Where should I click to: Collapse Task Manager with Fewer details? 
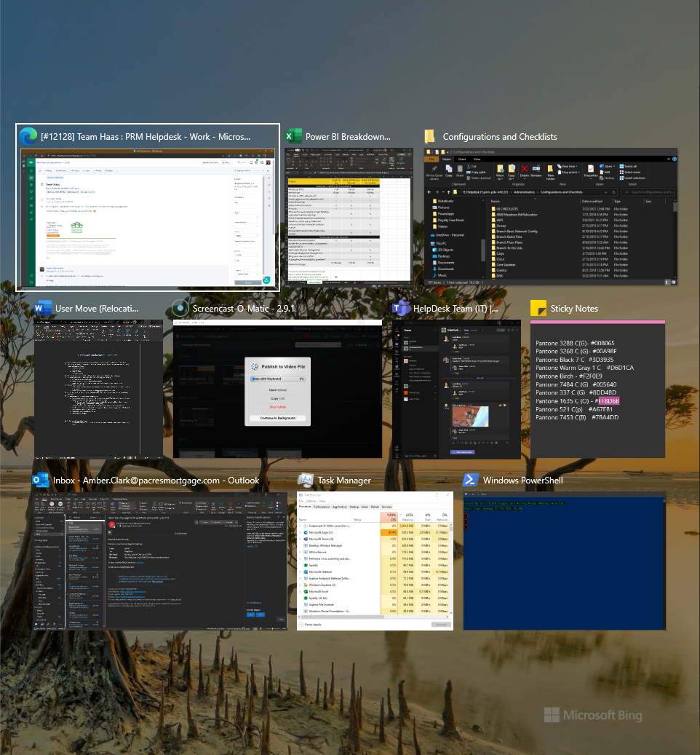pos(310,625)
